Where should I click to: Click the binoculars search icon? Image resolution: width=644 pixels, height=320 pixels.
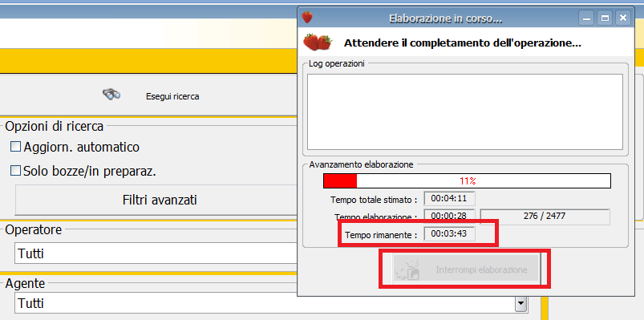coord(111,94)
